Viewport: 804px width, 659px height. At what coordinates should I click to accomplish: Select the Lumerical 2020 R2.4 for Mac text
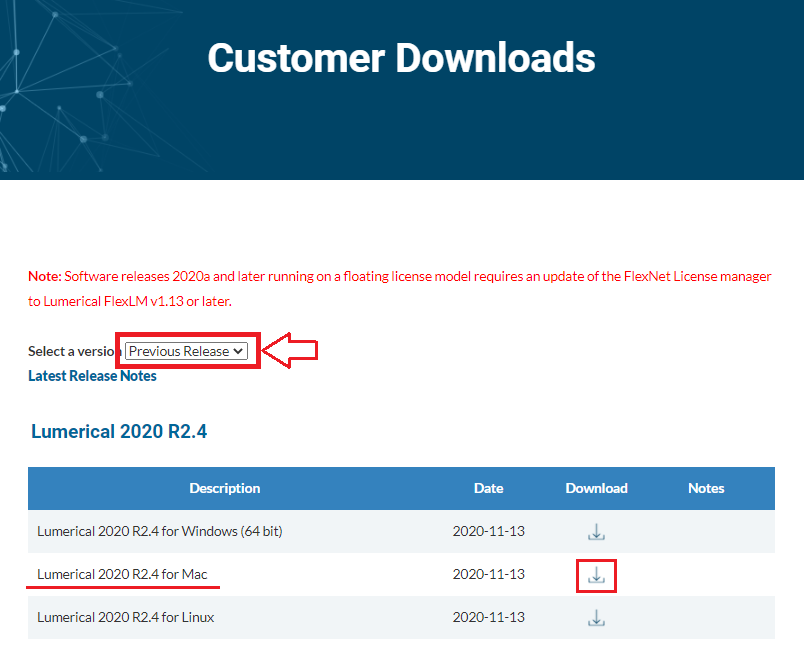coord(122,574)
